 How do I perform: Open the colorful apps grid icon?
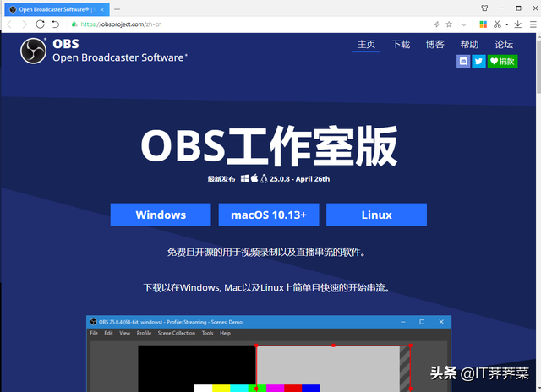click(483, 24)
